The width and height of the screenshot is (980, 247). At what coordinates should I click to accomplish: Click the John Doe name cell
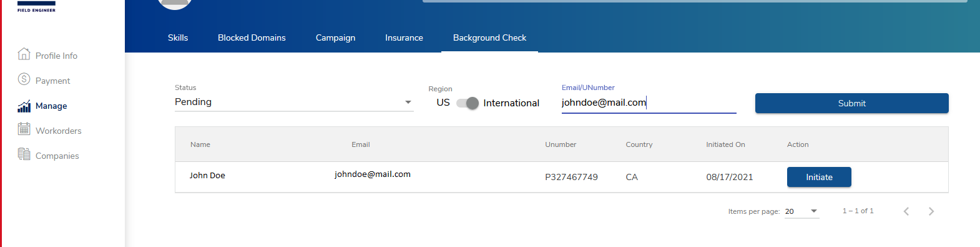tap(207, 175)
